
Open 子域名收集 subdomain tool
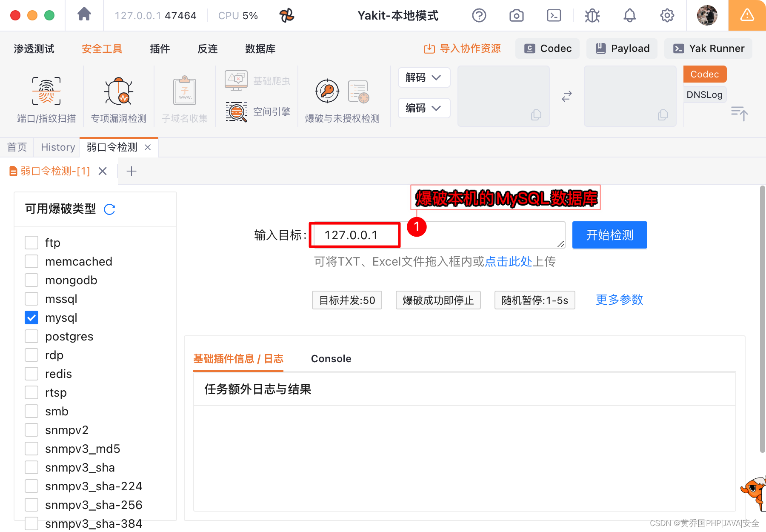point(185,100)
